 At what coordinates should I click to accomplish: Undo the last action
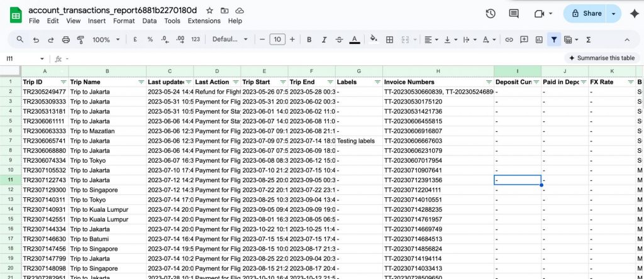tap(36, 40)
